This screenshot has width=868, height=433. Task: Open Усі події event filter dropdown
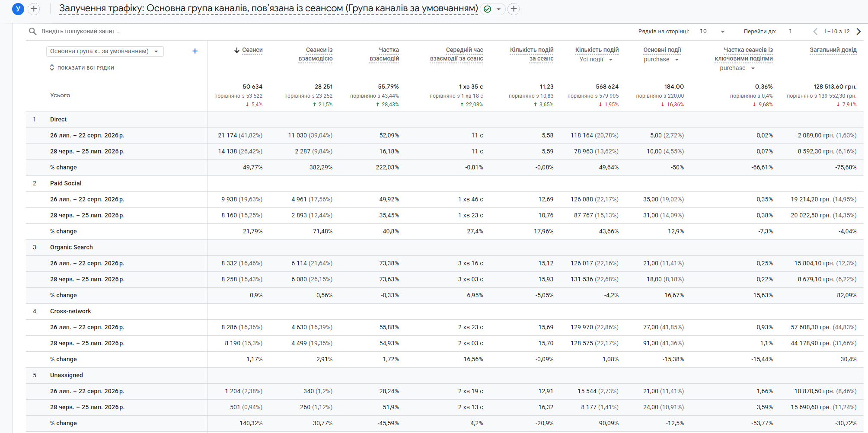point(596,59)
